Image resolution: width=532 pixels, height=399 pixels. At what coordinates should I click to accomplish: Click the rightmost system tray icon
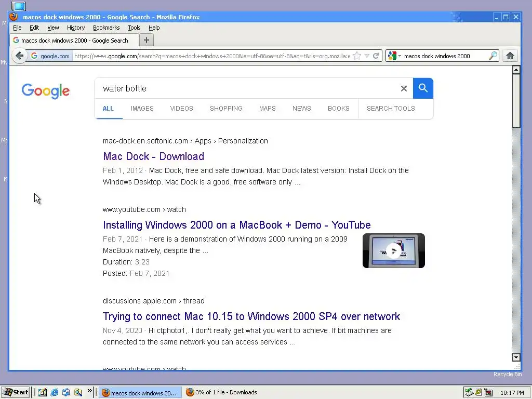pos(488,393)
